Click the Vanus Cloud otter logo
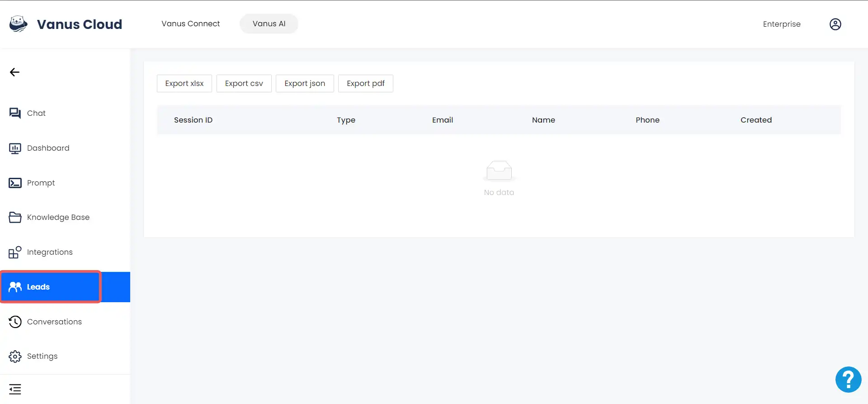868x404 pixels. (18, 24)
